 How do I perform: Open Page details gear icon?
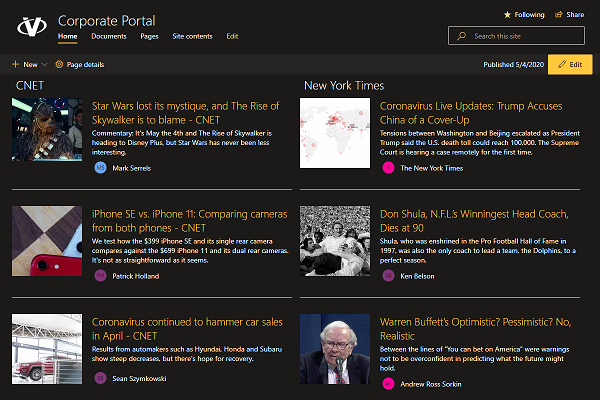click(x=59, y=64)
